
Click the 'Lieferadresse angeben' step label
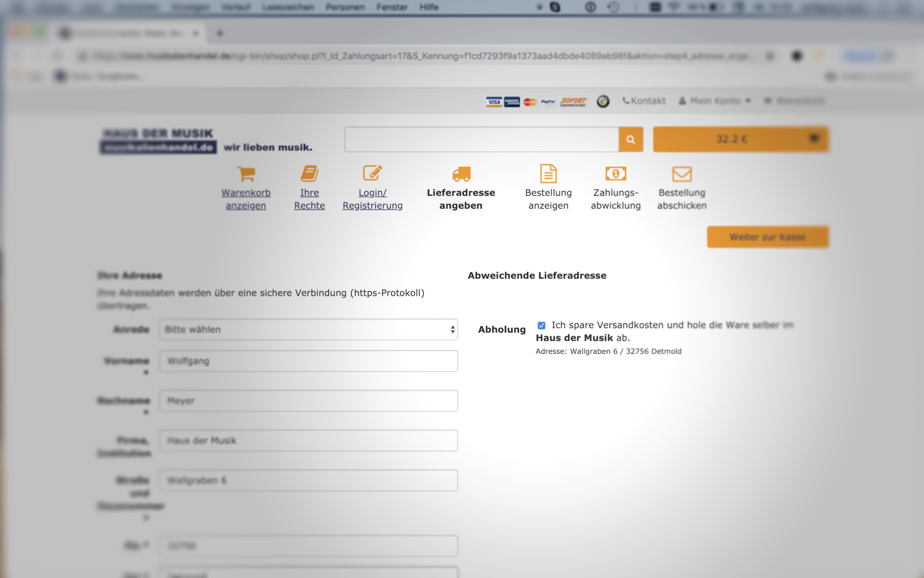click(x=461, y=199)
